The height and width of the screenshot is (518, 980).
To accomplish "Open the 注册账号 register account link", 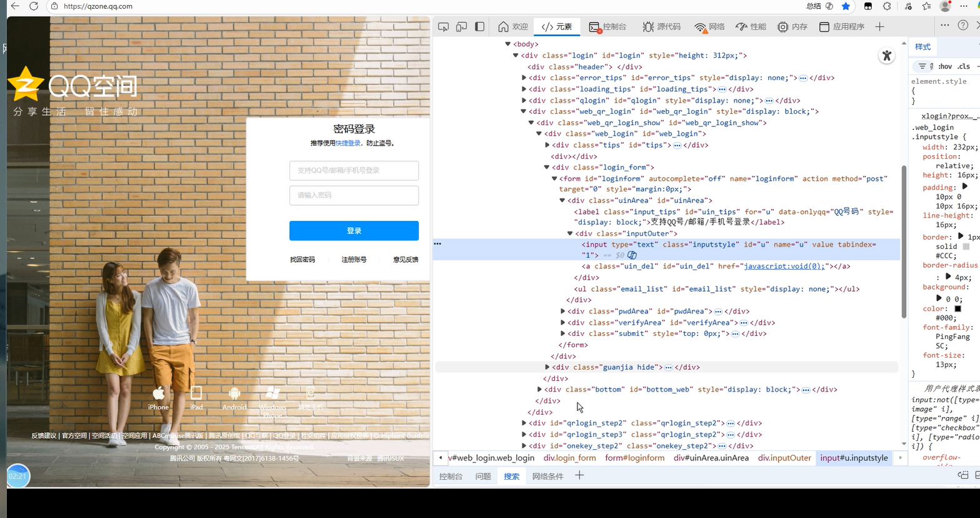I will coord(354,260).
